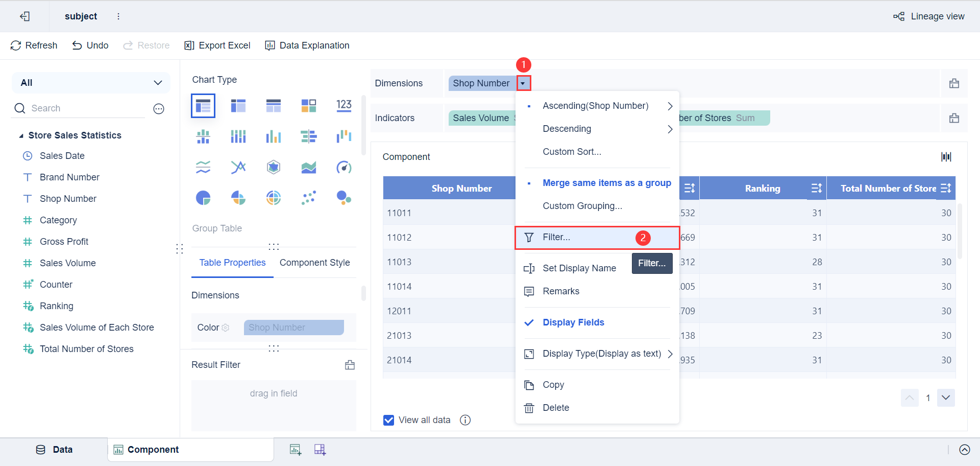Open the All dropdown in left panel

(x=158, y=82)
